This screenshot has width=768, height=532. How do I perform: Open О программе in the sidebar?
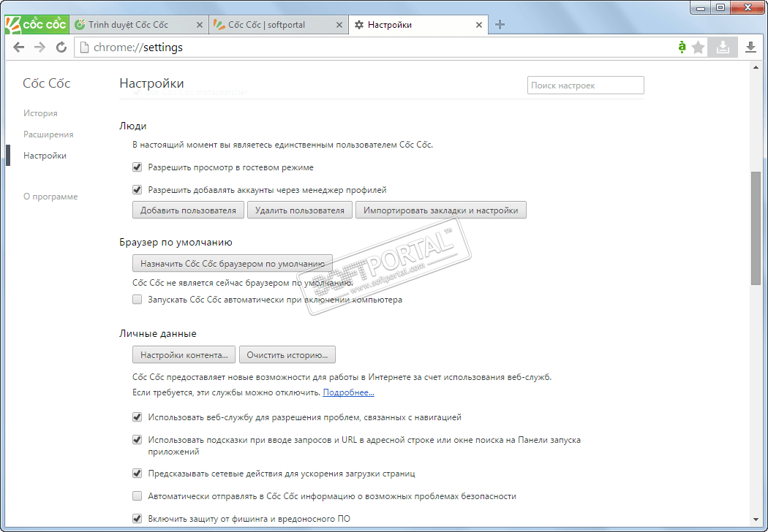pos(50,197)
